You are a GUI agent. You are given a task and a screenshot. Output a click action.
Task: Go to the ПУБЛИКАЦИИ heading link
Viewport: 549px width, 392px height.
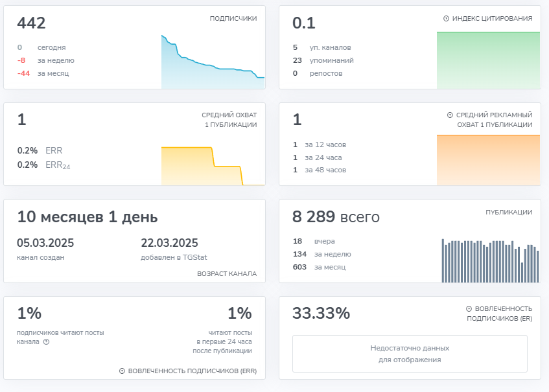tap(509, 212)
